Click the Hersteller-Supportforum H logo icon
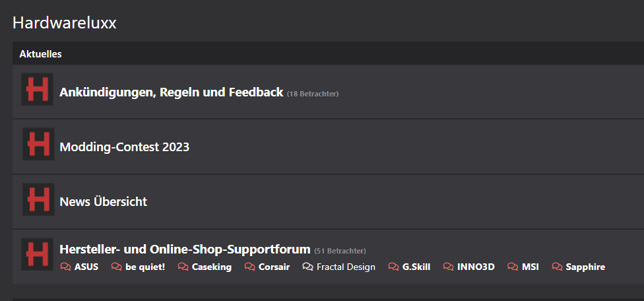The height and width of the screenshot is (301, 644). click(x=38, y=254)
